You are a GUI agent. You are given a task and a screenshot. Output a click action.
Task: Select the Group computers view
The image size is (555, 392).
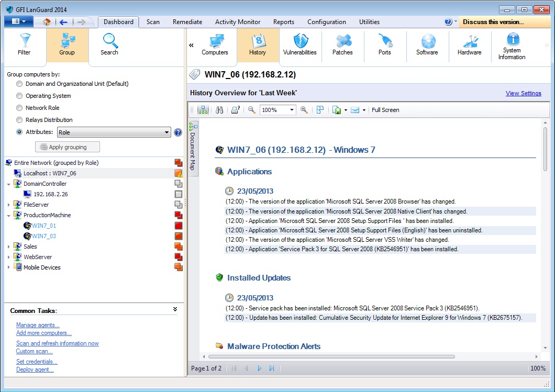click(67, 45)
